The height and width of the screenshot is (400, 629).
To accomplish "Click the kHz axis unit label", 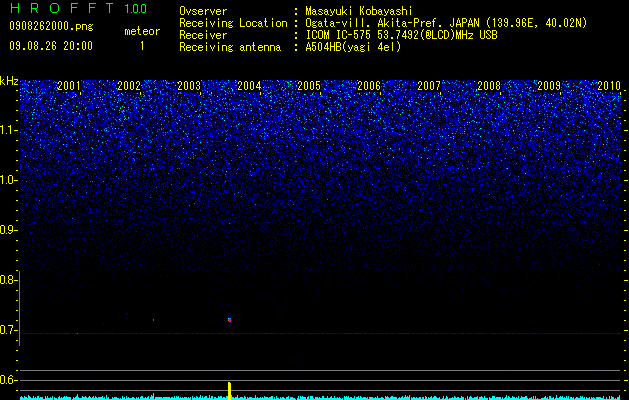I will pyautogui.click(x=9, y=81).
